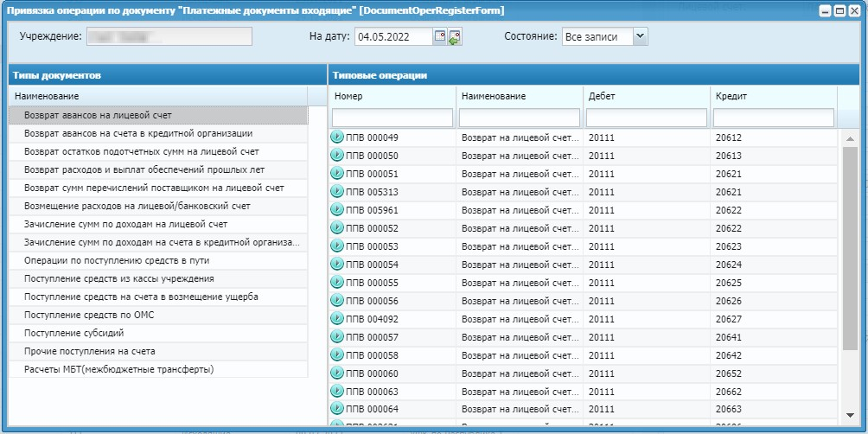
Task: Select Расчеты МБТ(межбюджетные трансферты)
Action: click(158, 369)
